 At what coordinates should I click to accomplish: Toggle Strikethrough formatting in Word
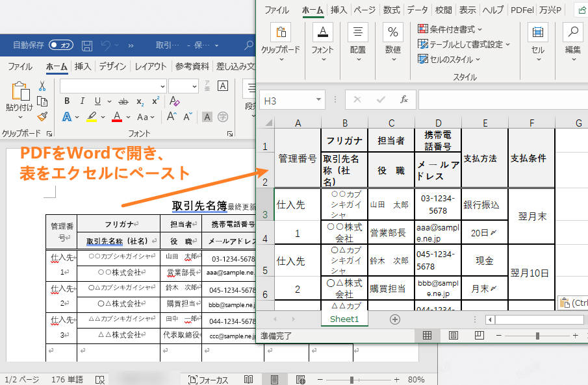point(123,101)
